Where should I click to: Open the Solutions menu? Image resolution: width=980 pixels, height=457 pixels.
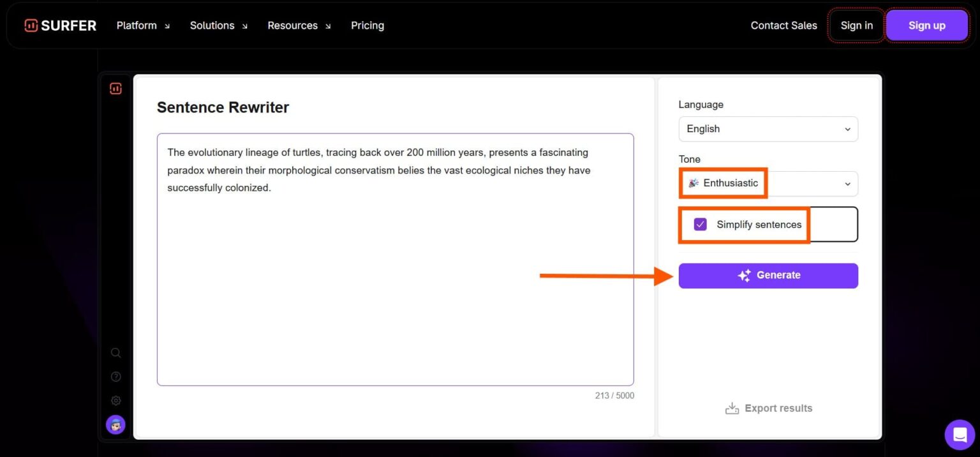[x=212, y=26]
